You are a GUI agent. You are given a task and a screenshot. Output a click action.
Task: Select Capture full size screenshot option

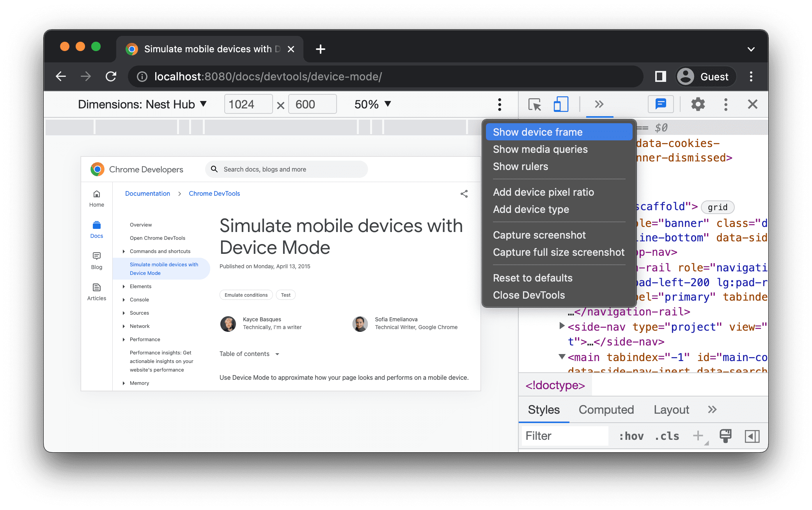point(558,252)
